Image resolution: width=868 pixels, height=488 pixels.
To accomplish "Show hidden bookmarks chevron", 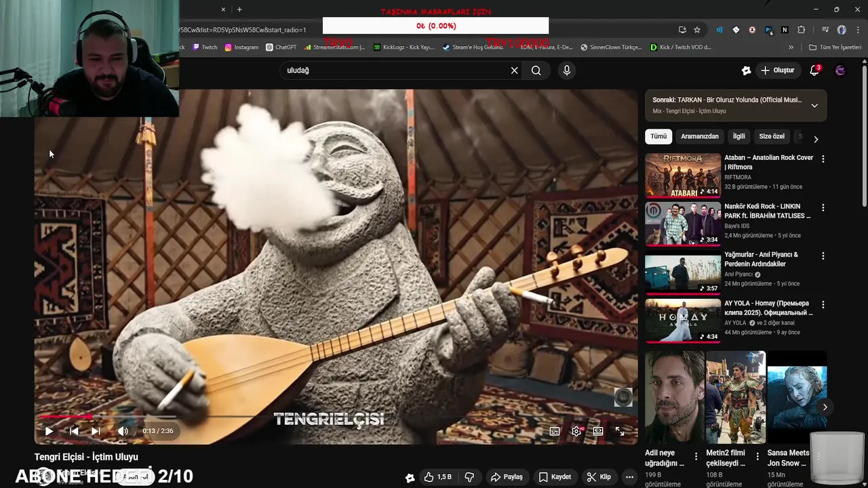I will coord(791,47).
